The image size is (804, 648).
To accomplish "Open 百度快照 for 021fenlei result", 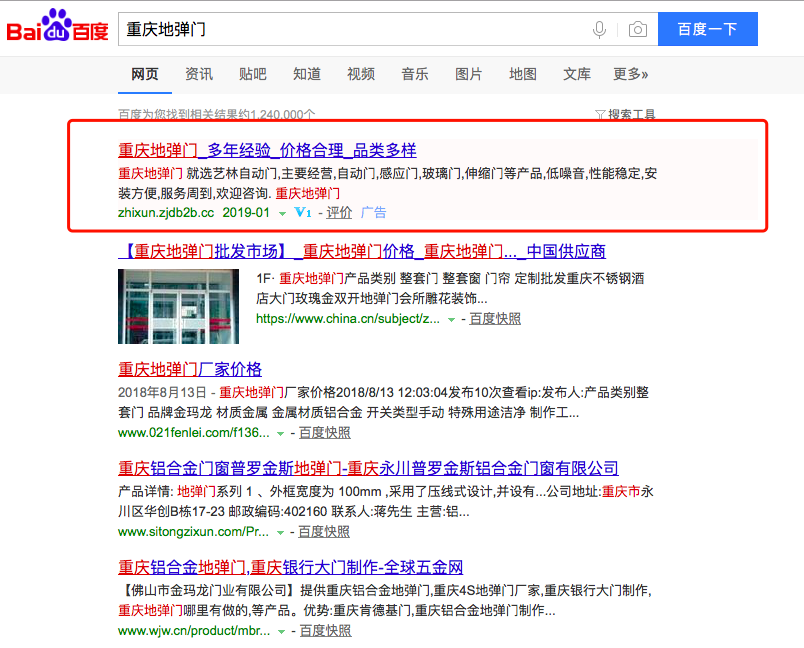I will coord(325,432).
